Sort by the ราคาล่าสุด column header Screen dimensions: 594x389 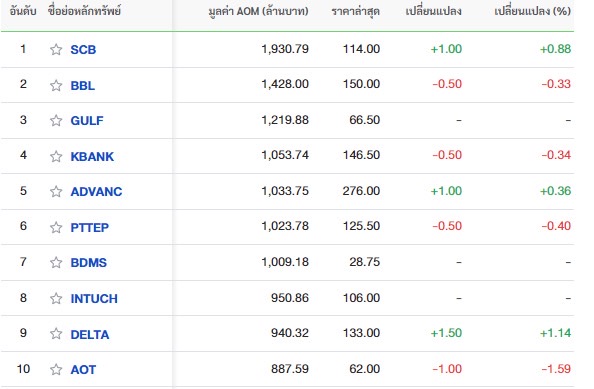click(x=355, y=11)
